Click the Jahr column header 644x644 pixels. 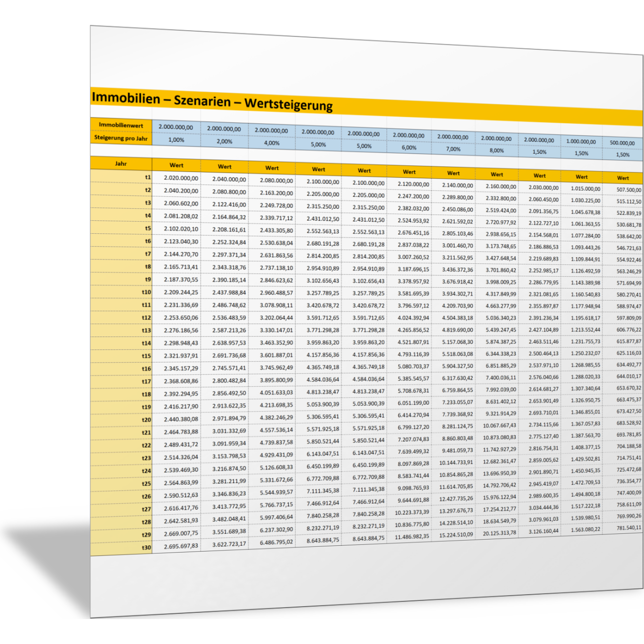[x=121, y=164]
